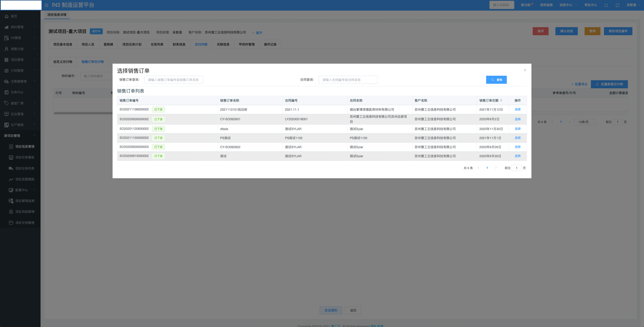Go to next page in dialog pagination

(496, 168)
